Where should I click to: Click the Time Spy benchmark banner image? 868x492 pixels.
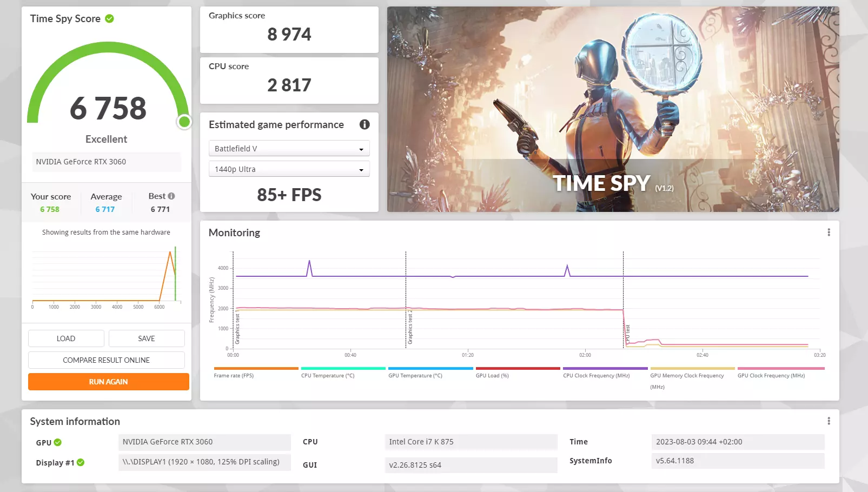(613, 109)
